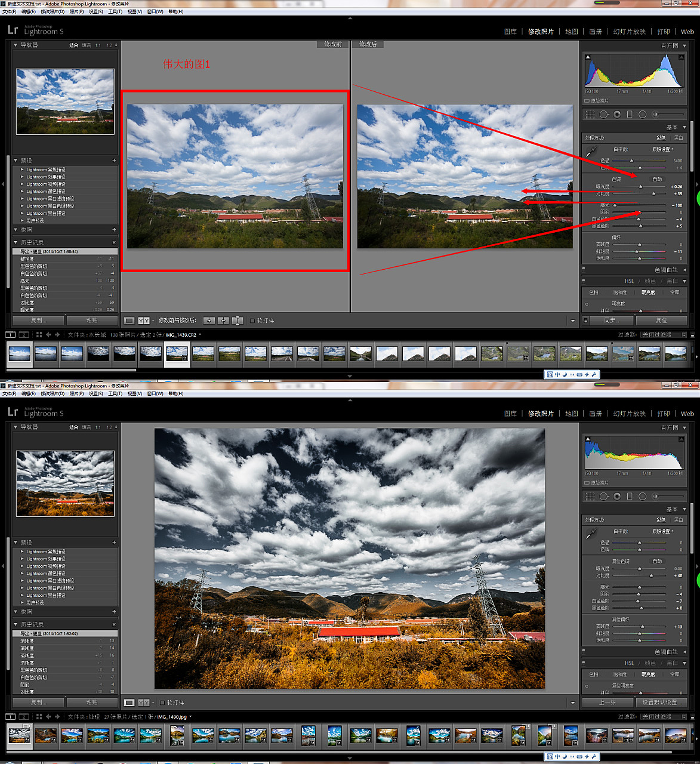This screenshot has height=764, width=700.
Task: Toggle HSL panel switch in lower window
Action: pyautogui.click(x=584, y=663)
